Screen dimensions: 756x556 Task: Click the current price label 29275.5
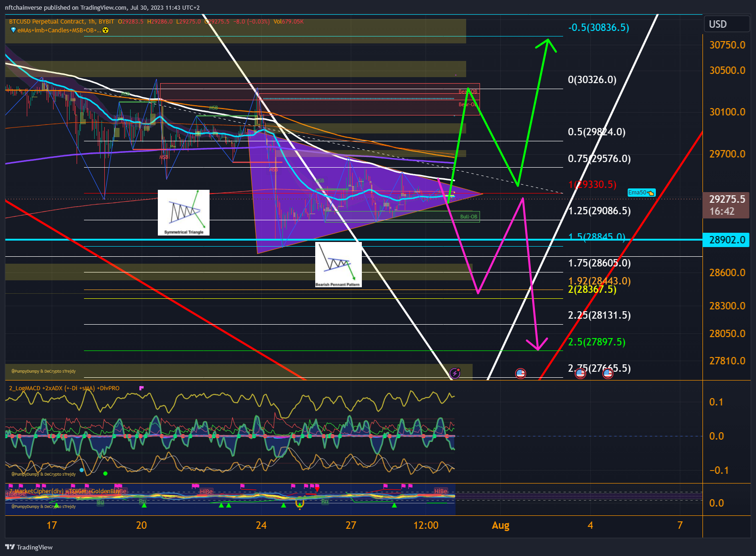tap(727, 199)
